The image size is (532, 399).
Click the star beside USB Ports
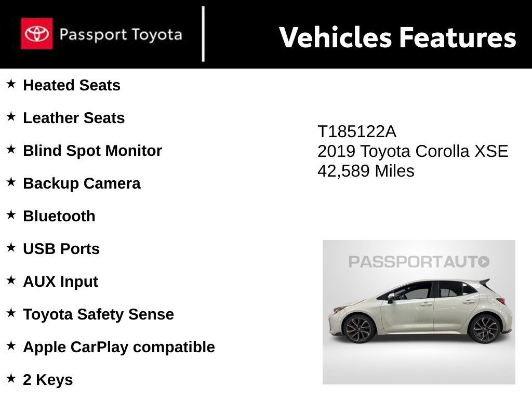point(11,247)
